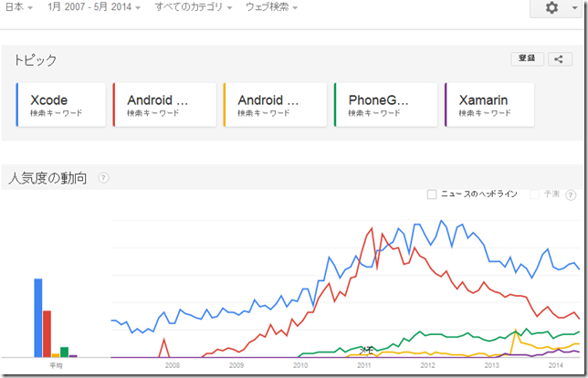
Task: Enable ニュースのヘッドライン checkbox
Action: click(432, 194)
